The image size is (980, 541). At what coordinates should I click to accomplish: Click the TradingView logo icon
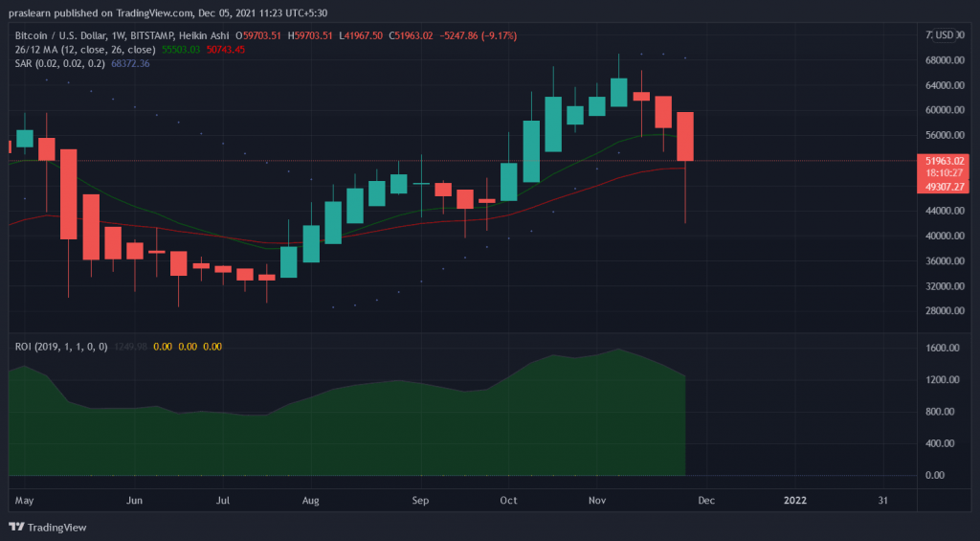15,527
